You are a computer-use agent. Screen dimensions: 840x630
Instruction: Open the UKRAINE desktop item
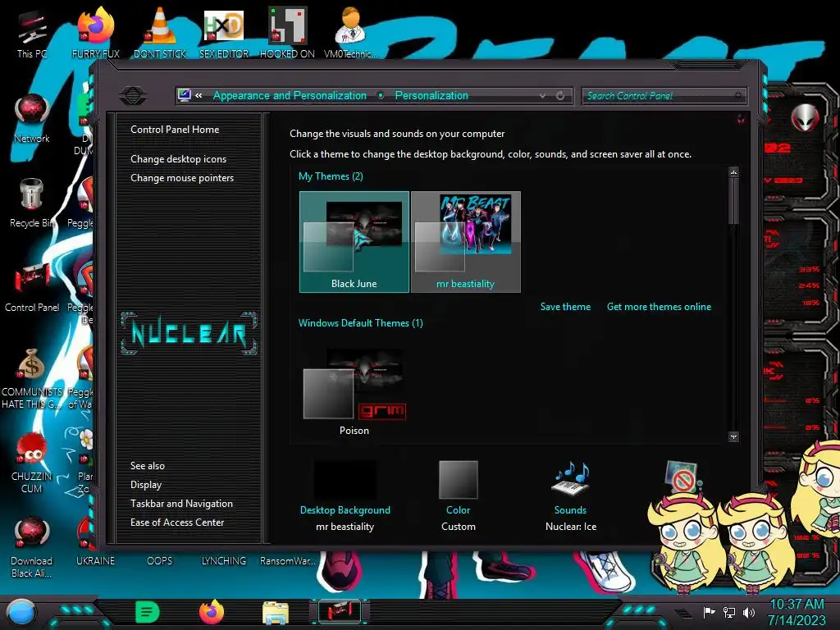coord(95,561)
